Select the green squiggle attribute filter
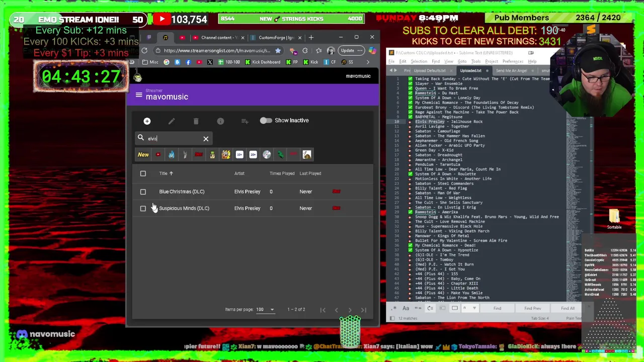 [280, 154]
